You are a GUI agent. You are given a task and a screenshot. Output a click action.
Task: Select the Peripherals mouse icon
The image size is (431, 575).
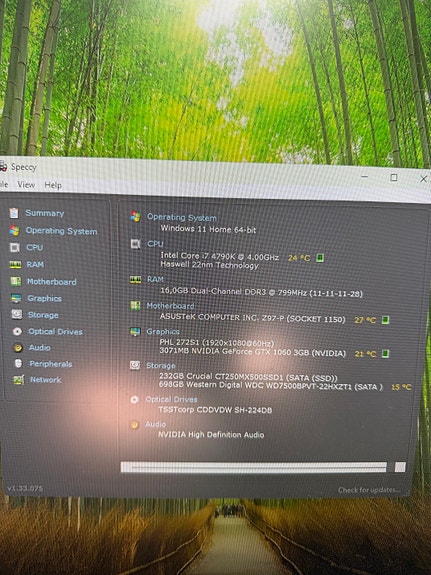(x=18, y=363)
